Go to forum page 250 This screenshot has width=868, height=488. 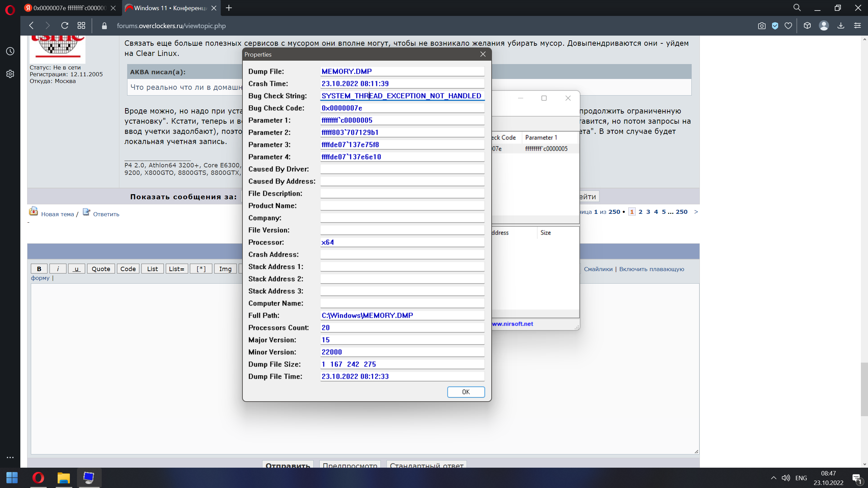pyautogui.click(x=682, y=212)
